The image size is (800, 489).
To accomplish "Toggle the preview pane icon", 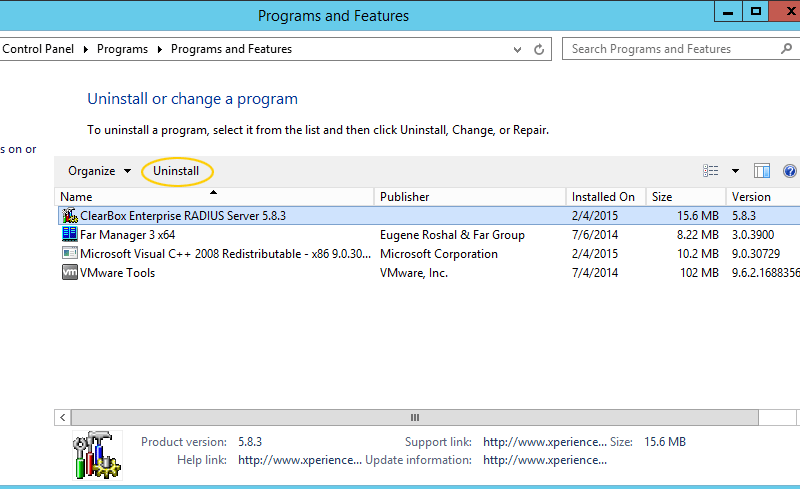I will point(762,171).
